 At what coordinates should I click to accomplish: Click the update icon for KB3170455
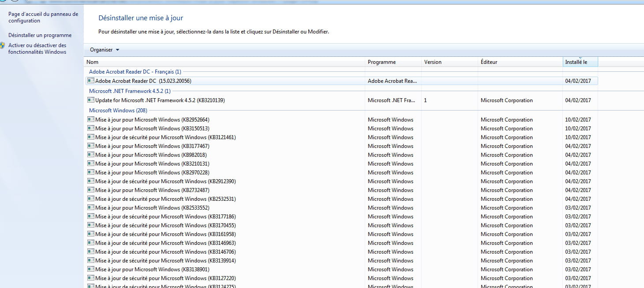click(x=91, y=225)
